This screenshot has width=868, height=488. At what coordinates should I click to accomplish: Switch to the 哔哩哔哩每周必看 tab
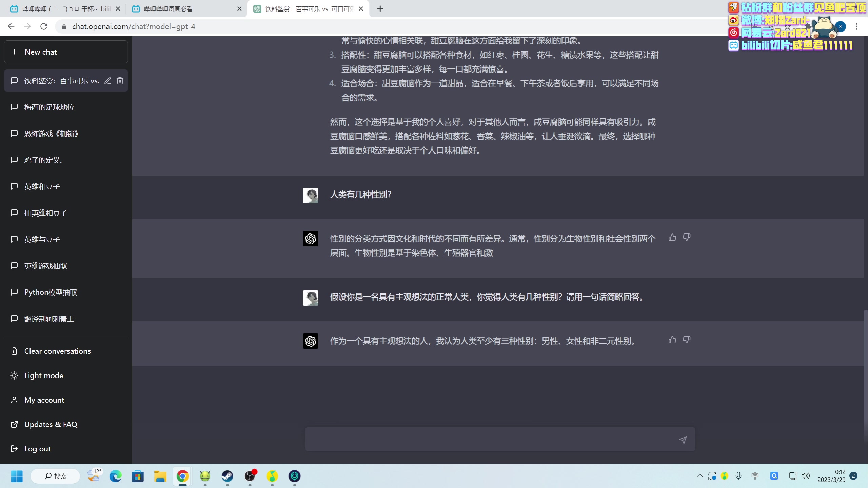click(x=167, y=9)
